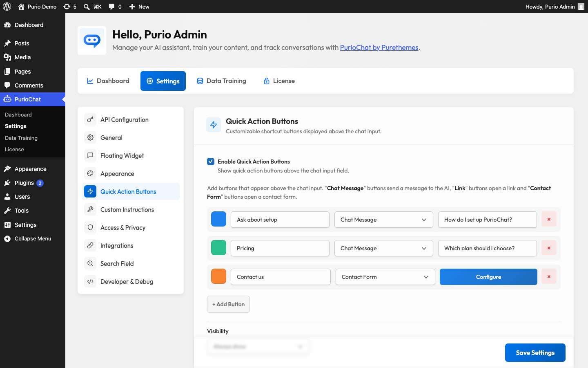Screen dimensions: 588x368
Task: Open Users in the WordPress menu
Action: (33, 197)
